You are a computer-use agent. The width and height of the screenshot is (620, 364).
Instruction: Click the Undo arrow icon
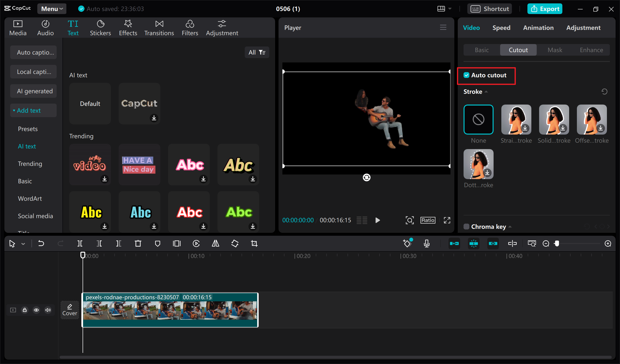click(41, 243)
